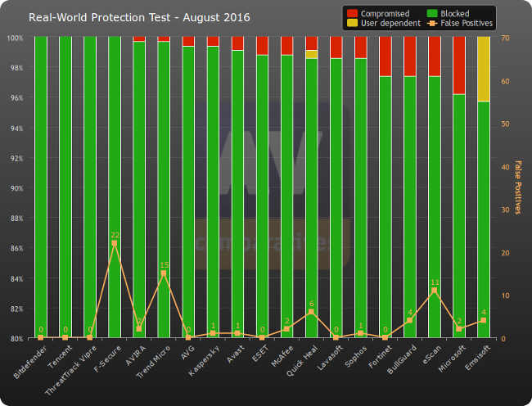Click the Bitdefender green blocked bar

pyautogui.click(x=41, y=188)
